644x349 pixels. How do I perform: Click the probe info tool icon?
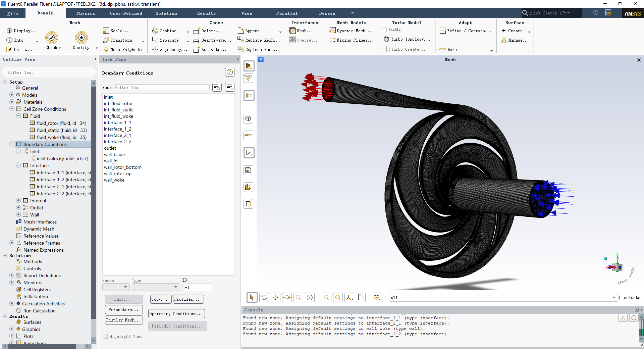tap(310, 298)
